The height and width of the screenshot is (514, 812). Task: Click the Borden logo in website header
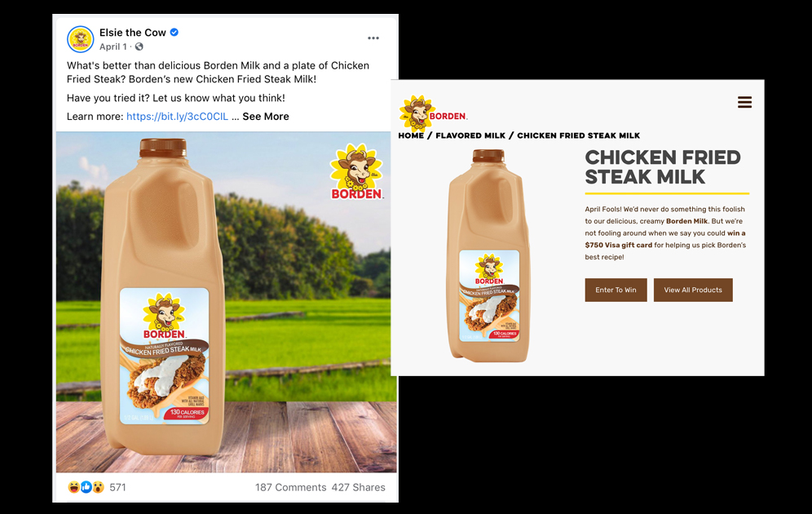pos(433,112)
